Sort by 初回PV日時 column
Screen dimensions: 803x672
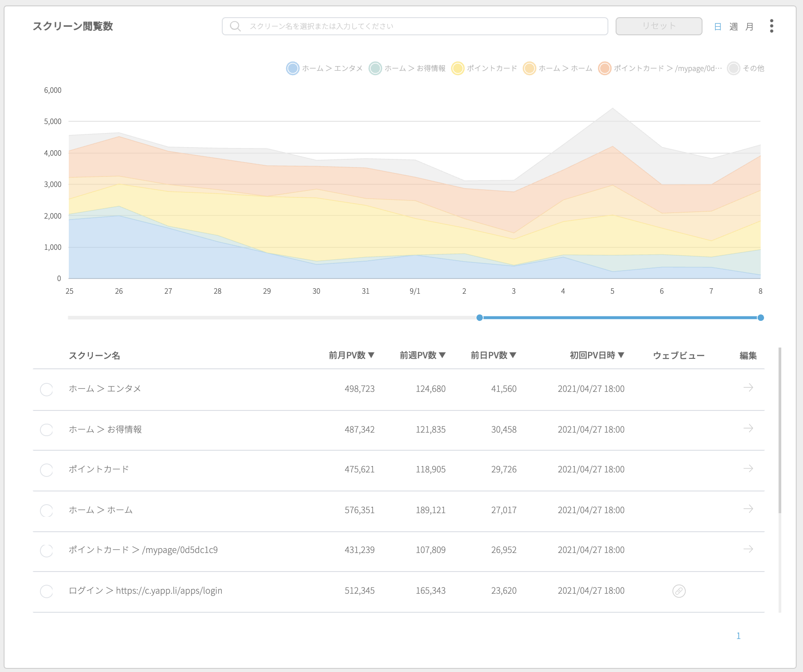click(x=597, y=355)
